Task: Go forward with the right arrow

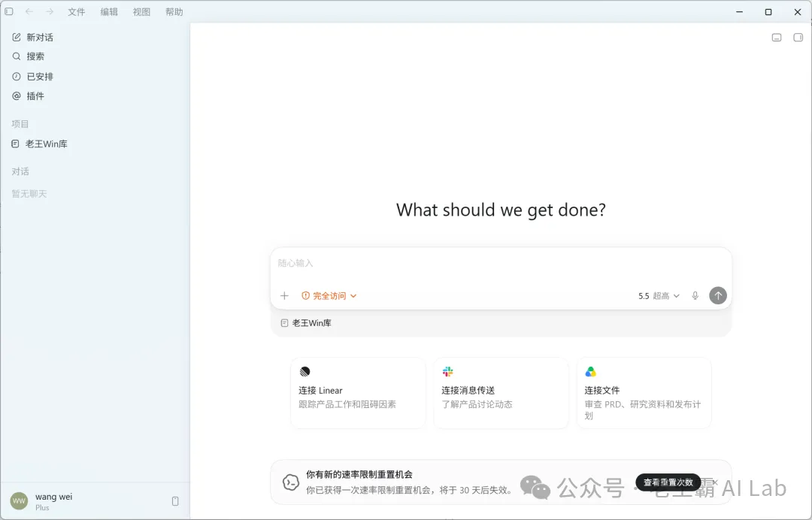Action: 49,11
